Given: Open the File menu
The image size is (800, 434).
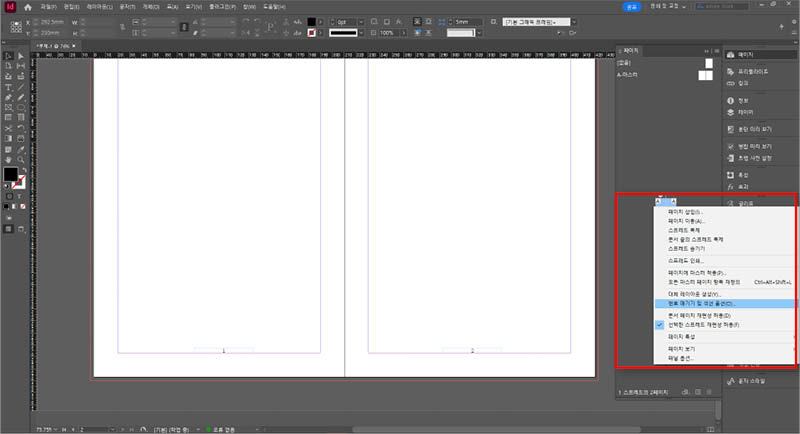Looking at the screenshot, I should pos(48,7).
